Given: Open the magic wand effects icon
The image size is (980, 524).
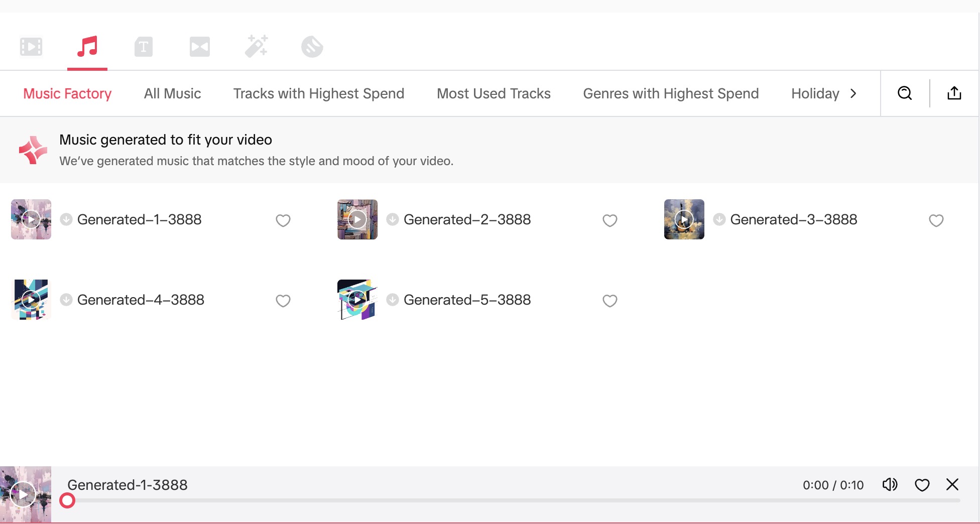Looking at the screenshot, I should click(256, 46).
